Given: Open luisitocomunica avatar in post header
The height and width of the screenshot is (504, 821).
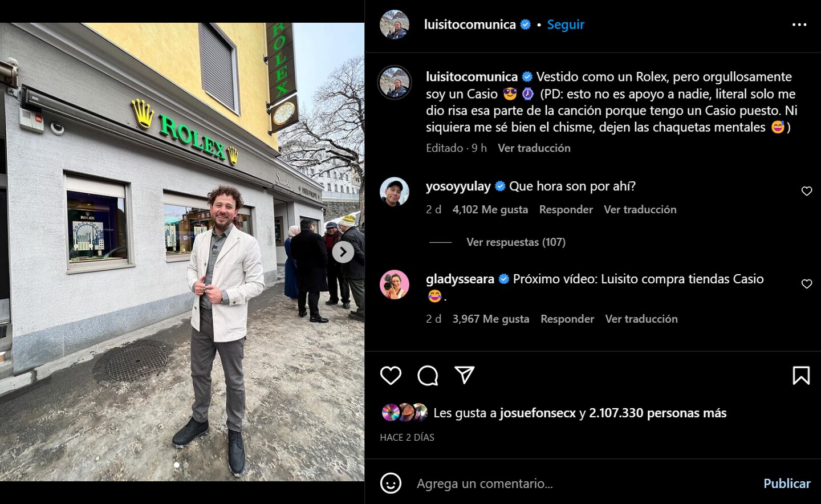Looking at the screenshot, I should 395,25.
